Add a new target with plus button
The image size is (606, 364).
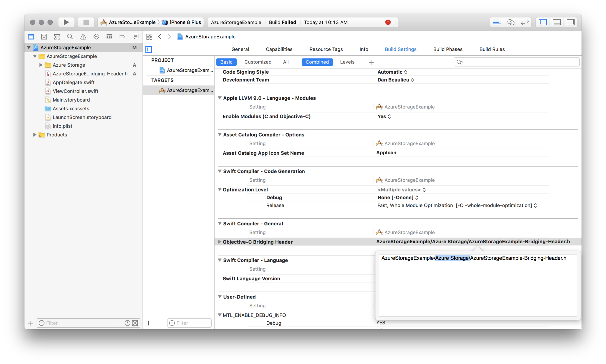tap(148, 323)
